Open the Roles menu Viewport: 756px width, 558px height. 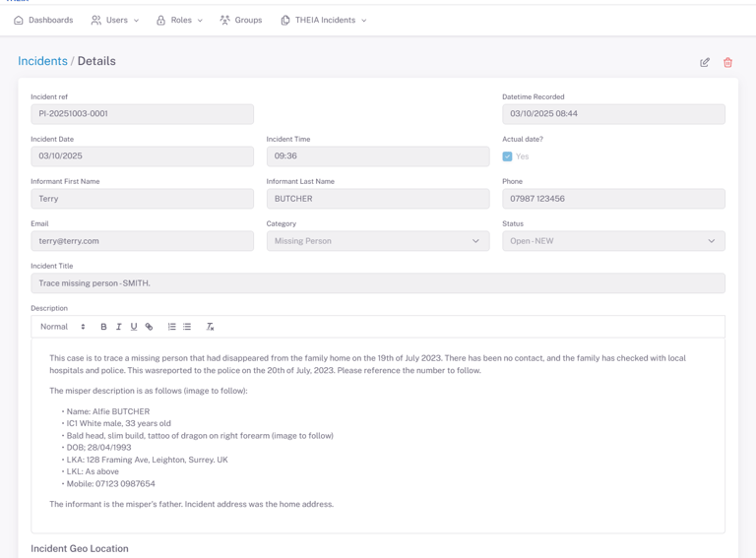180,20
